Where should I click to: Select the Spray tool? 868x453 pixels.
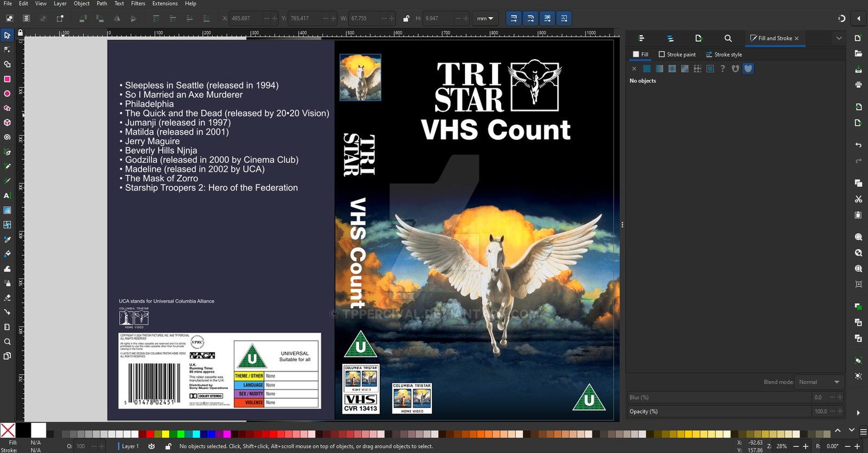[7, 283]
